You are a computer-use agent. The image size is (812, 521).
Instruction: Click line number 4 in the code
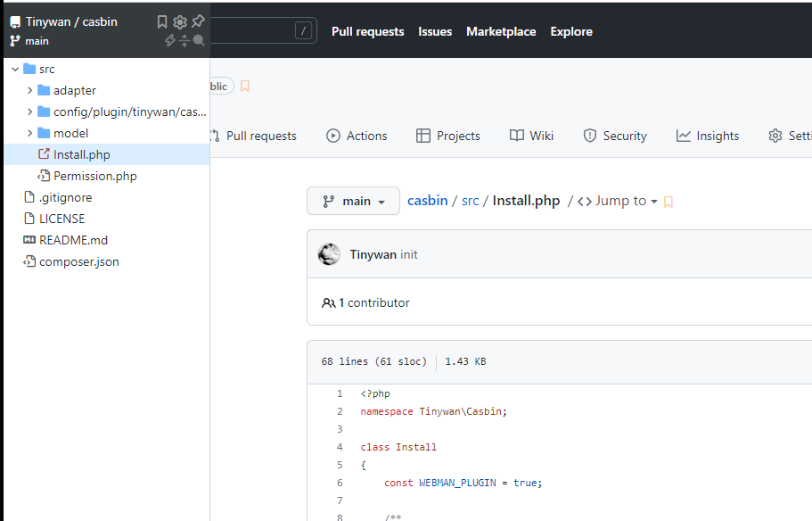(340, 447)
